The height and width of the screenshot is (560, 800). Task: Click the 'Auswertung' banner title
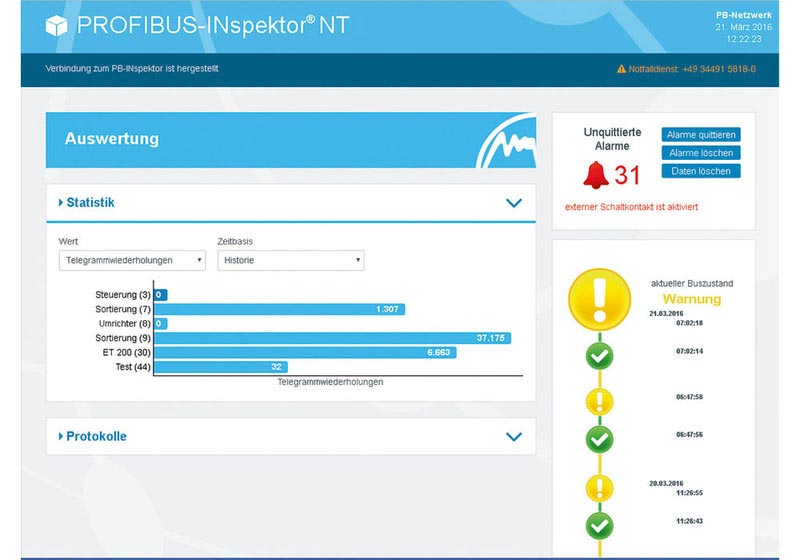[x=112, y=139]
